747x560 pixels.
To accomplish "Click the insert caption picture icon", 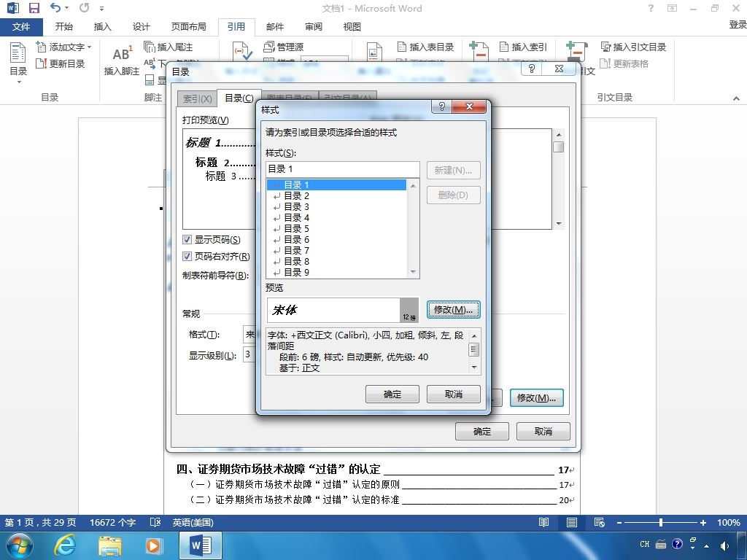I will click(x=374, y=52).
